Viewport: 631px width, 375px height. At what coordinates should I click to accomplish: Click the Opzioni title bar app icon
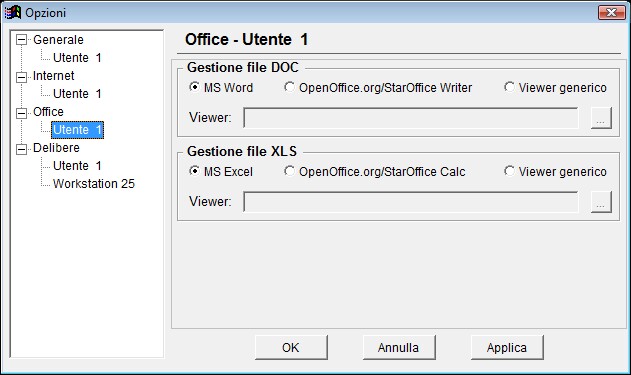[12, 12]
